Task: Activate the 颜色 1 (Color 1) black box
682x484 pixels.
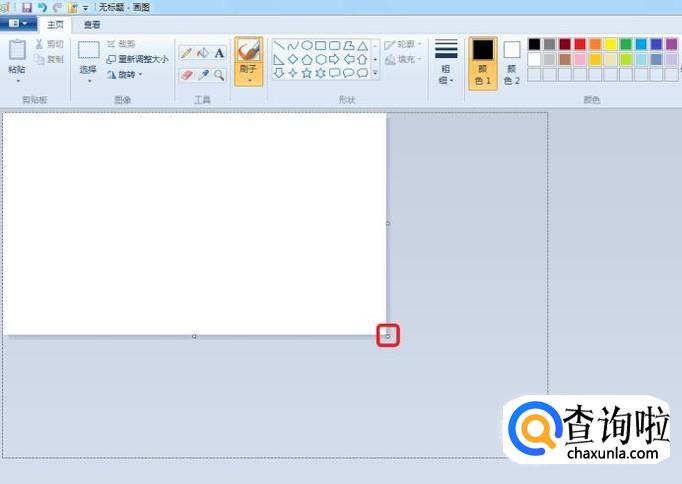Action: pyautogui.click(x=483, y=63)
